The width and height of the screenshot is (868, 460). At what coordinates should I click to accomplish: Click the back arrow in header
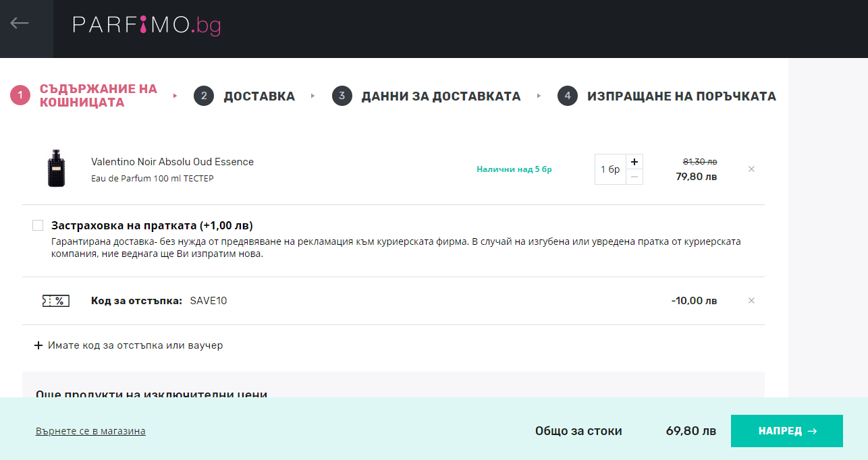click(x=20, y=24)
